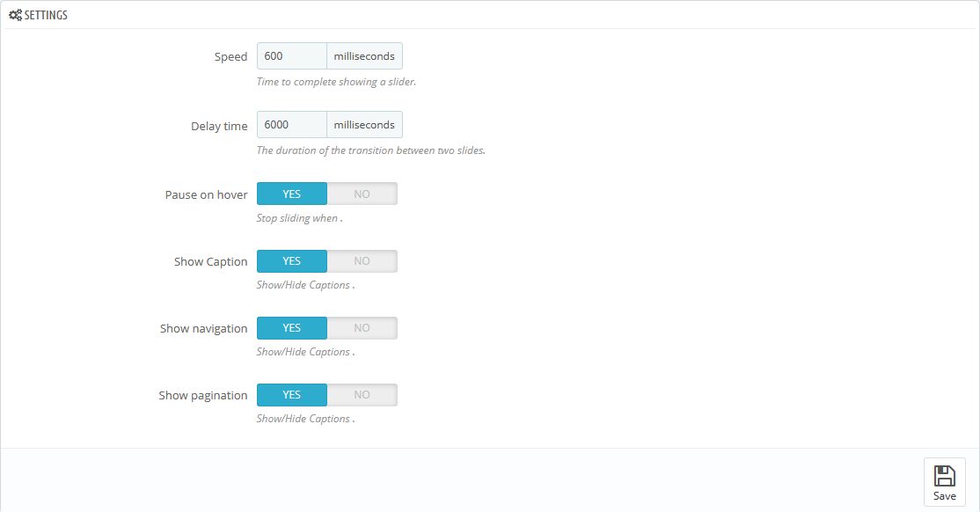Enable Show Caption with YES
This screenshot has height=512, width=980.
tap(291, 261)
